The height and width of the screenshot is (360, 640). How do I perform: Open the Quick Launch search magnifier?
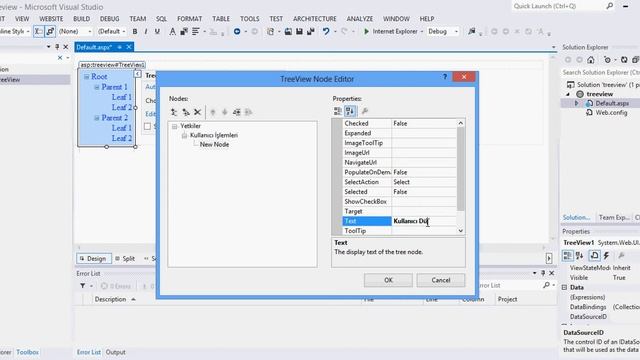pos(609,6)
